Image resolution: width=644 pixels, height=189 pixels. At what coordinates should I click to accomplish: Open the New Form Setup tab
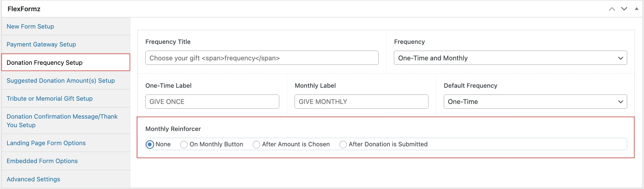click(x=30, y=26)
